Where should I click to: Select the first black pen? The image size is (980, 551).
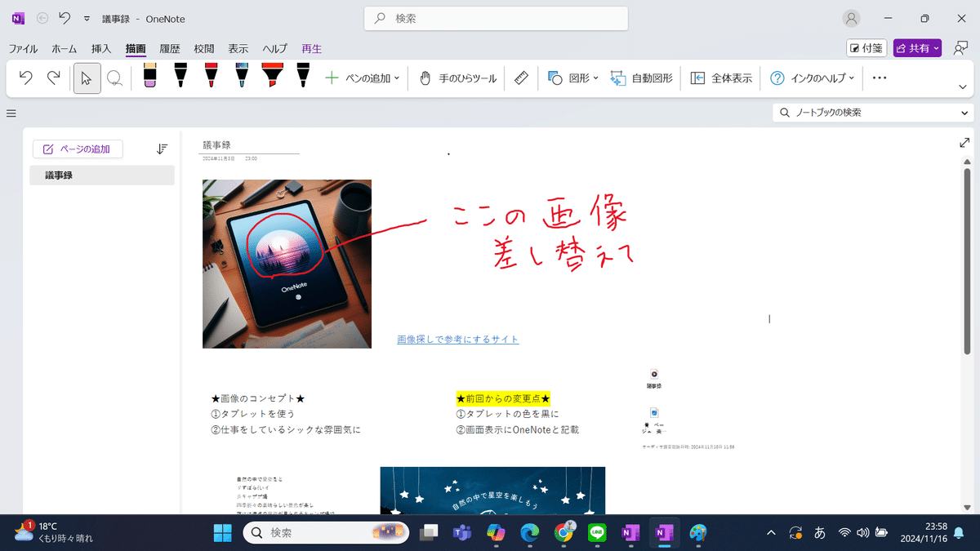180,76
